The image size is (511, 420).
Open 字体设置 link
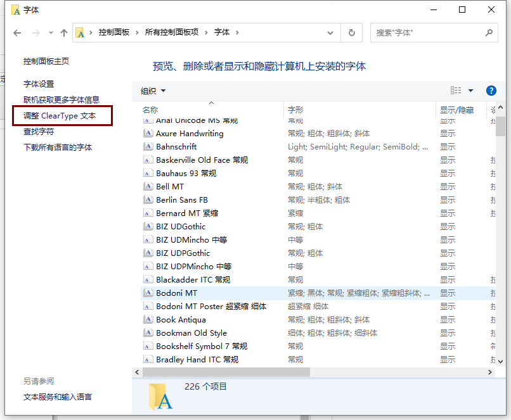tap(39, 84)
